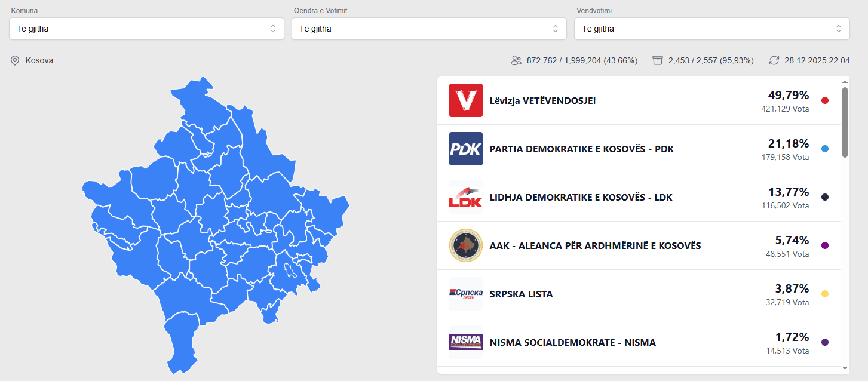The image size is (868, 381).
Task: Click the LDK party logo
Action: click(465, 197)
